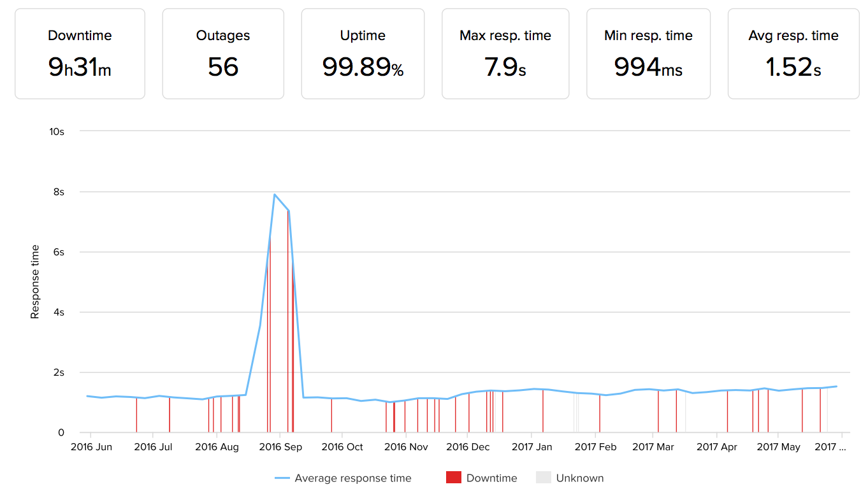Click the Uptime 99.89% stat card
The image size is (868, 489).
363,53
